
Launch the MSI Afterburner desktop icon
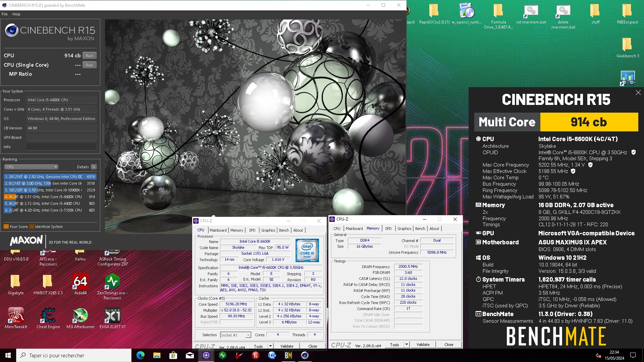pos(80,318)
